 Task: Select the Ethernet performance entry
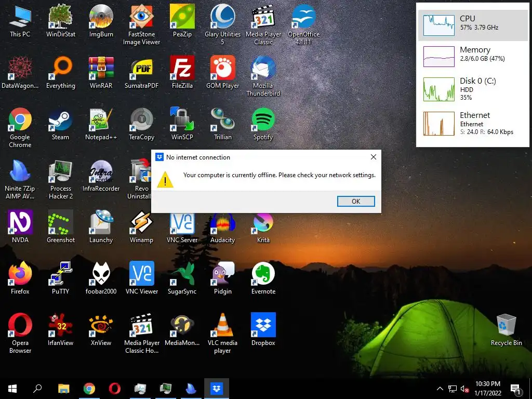(x=473, y=124)
